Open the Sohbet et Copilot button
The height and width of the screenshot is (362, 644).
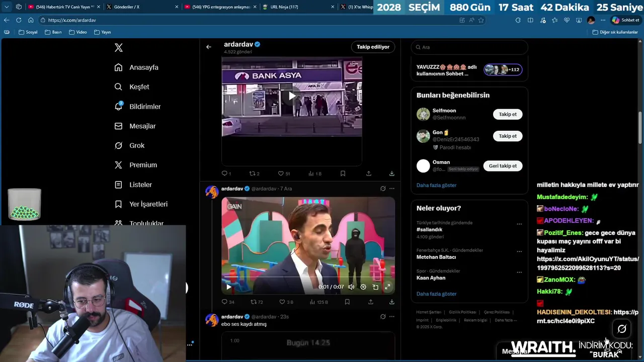pos(625,20)
